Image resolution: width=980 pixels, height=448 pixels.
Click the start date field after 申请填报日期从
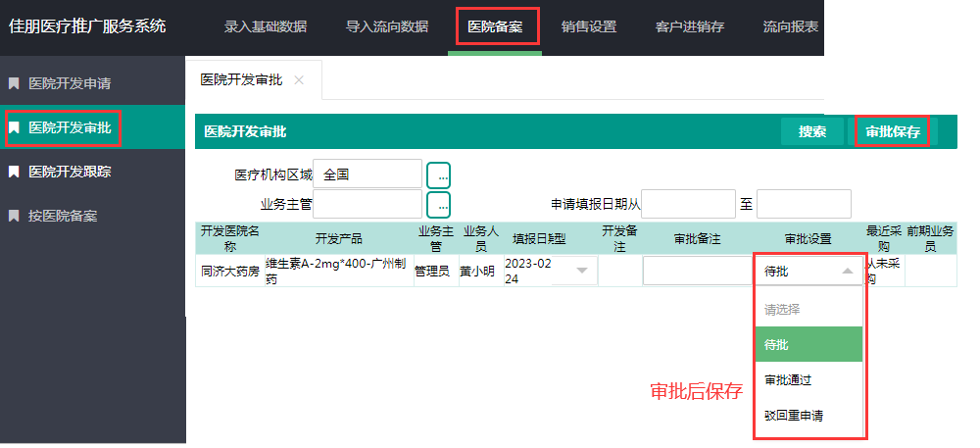[688, 205]
